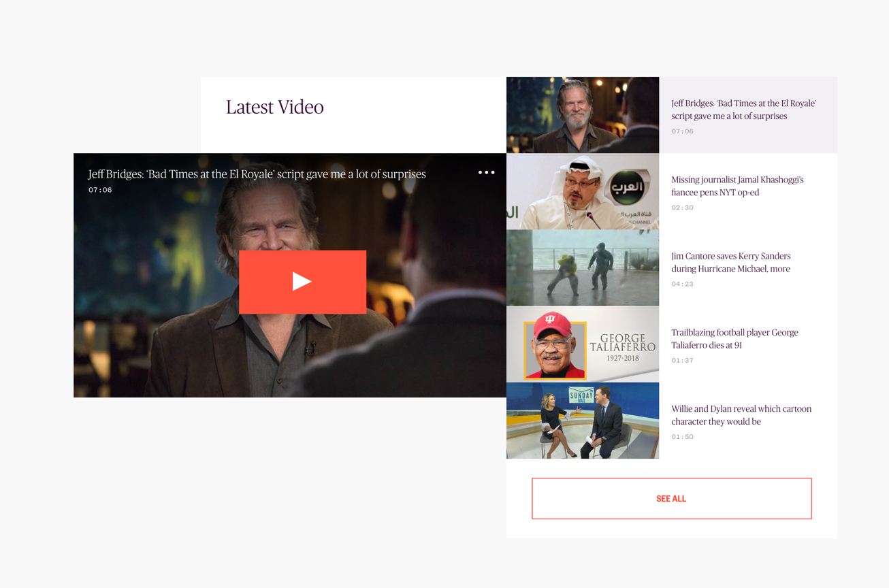Viewport: 889px width, 588px height.
Task: Open the three-dot options menu on video
Action: click(x=486, y=173)
